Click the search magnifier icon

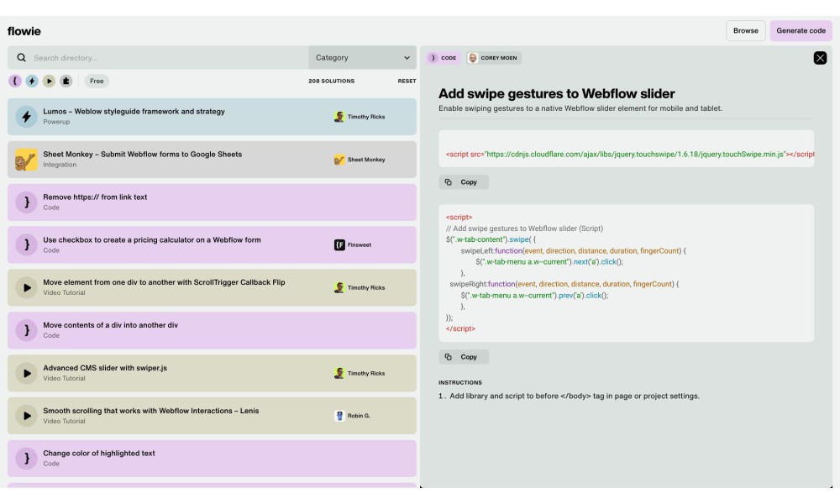(x=22, y=57)
